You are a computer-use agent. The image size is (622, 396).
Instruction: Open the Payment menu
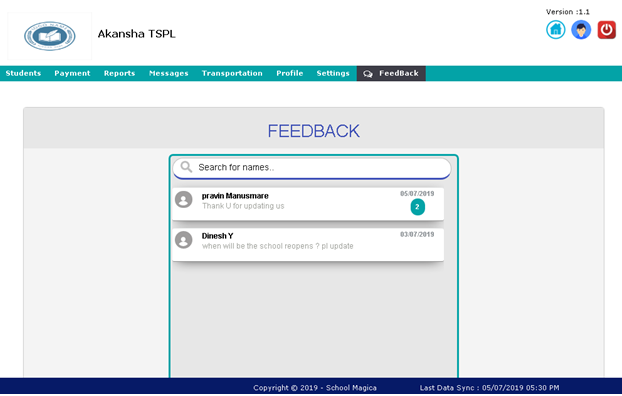pyautogui.click(x=72, y=73)
